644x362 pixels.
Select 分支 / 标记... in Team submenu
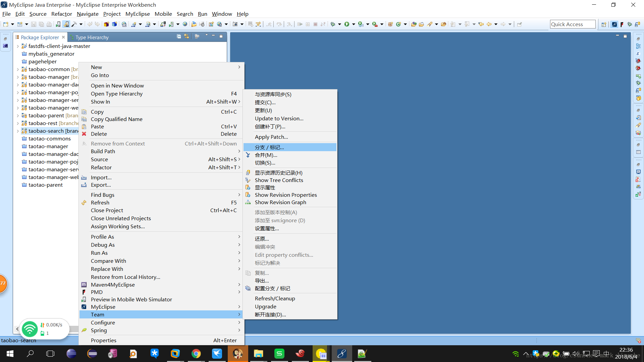point(290,147)
